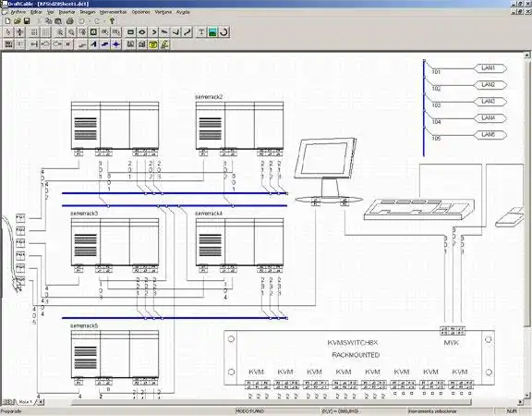Viewport: 532px width, 416px height.
Task: Select the KVMSWITCH8X title text
Action: 353,343
